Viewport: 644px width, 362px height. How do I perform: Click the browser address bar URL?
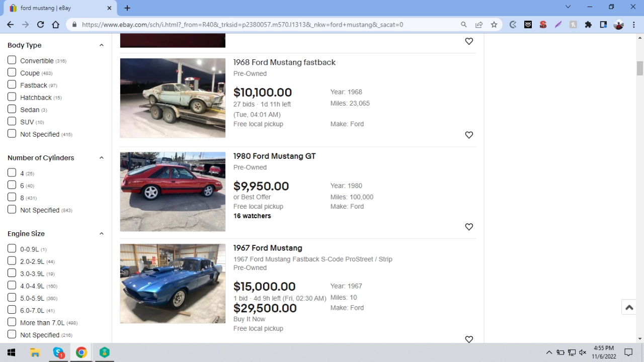click(x=243, y=24)
